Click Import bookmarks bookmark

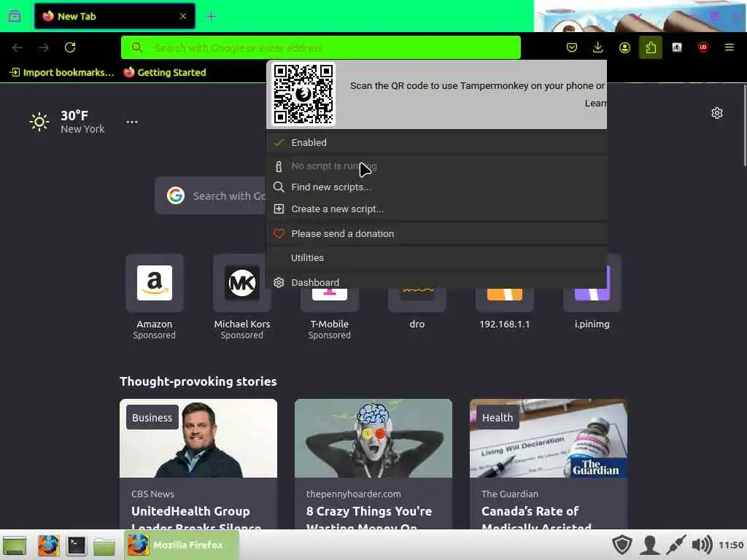(x=62, y=72)
